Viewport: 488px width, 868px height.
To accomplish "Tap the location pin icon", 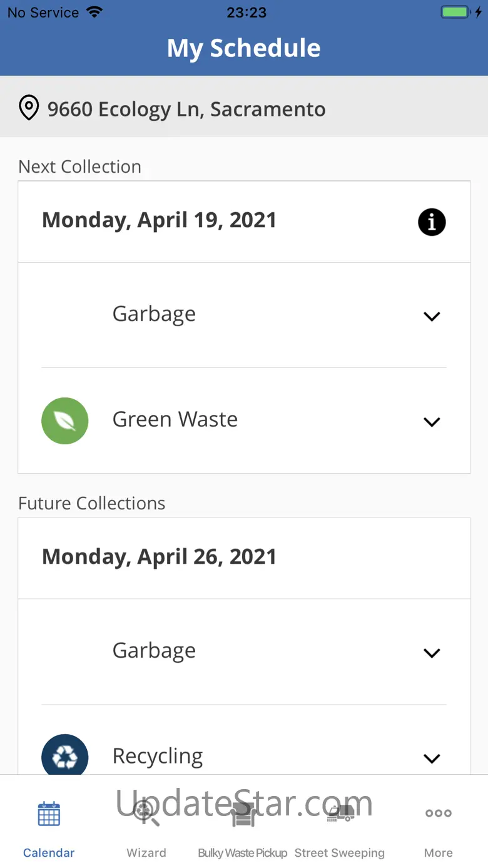I will (x=29, y=108).
